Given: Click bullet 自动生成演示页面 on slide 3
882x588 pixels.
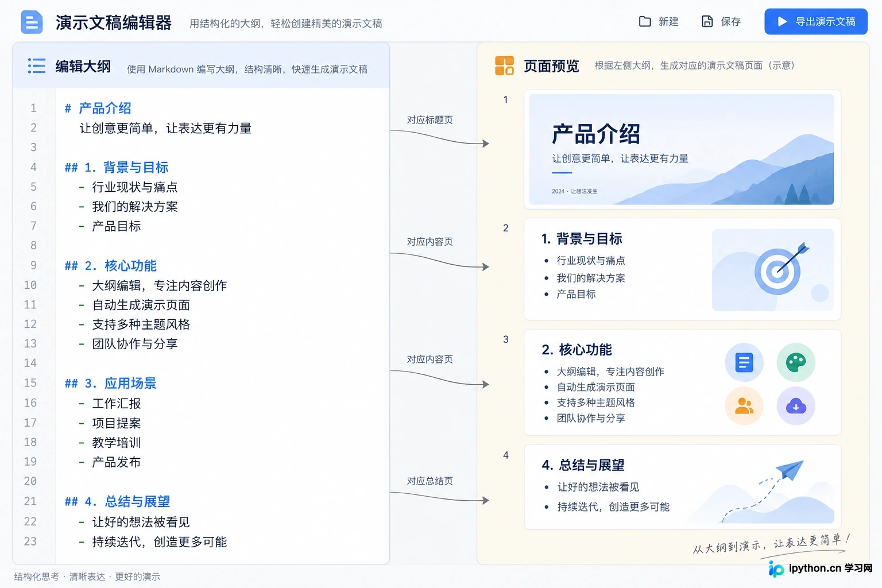Looking at the screenshot, I should (596, 388).
